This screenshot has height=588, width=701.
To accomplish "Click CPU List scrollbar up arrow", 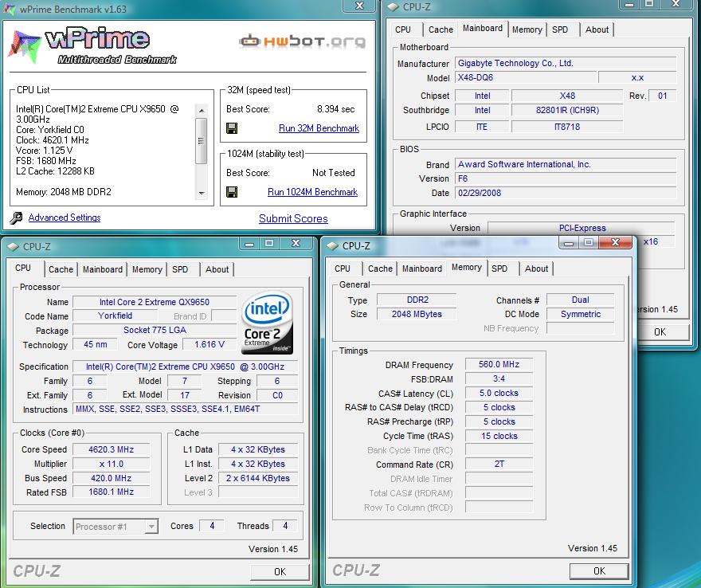I will pos(202,110).
